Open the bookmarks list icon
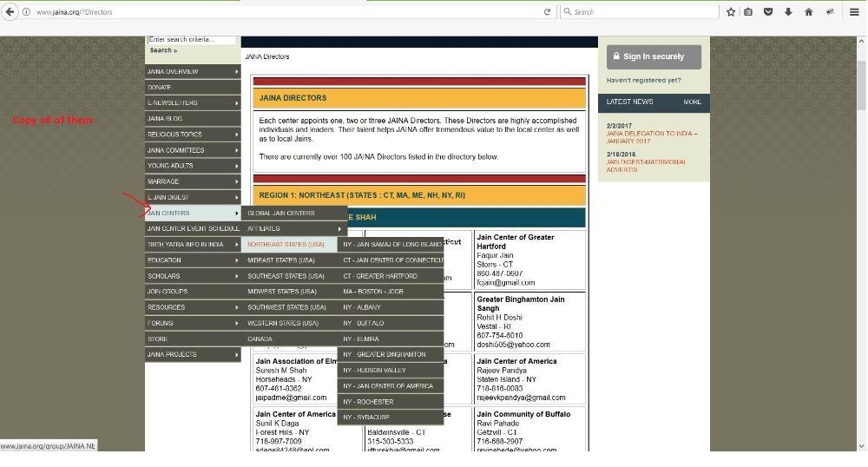Screen dimensions: 868x467 748,11
